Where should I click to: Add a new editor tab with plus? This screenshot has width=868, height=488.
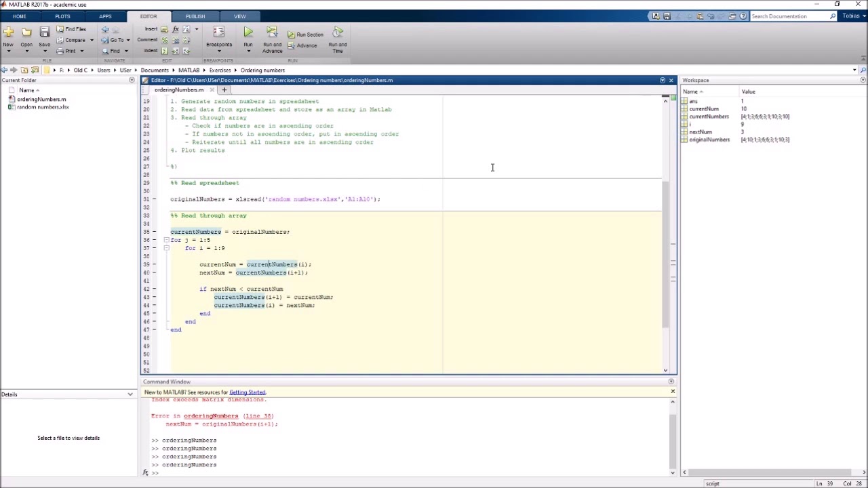click(224, 89)
